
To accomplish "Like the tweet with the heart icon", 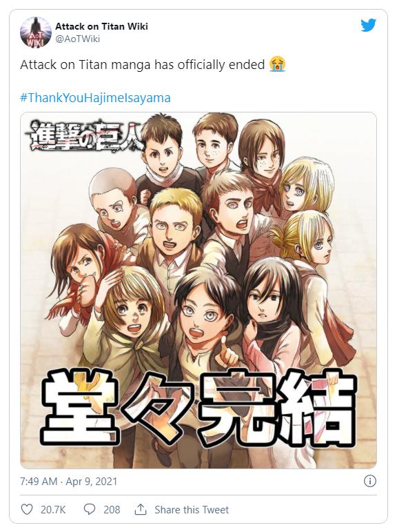I will [27, 509].
